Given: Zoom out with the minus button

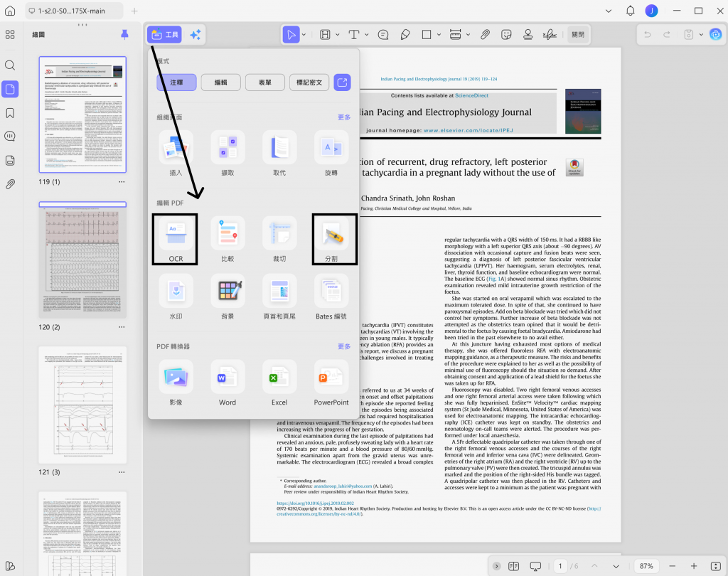Looking at the screenshot, I should (672, 566).
